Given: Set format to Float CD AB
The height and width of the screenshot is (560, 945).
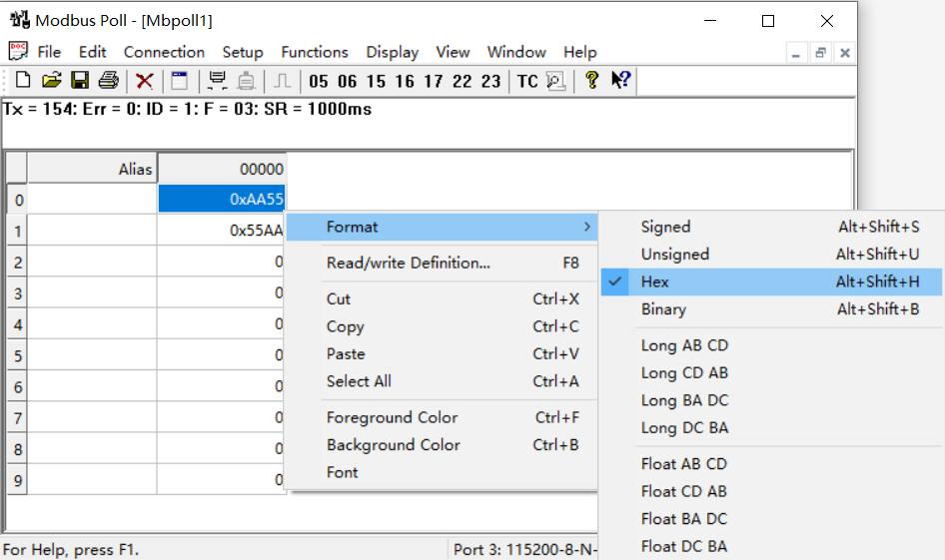Looking at the screenshot, I should point(771,491).
